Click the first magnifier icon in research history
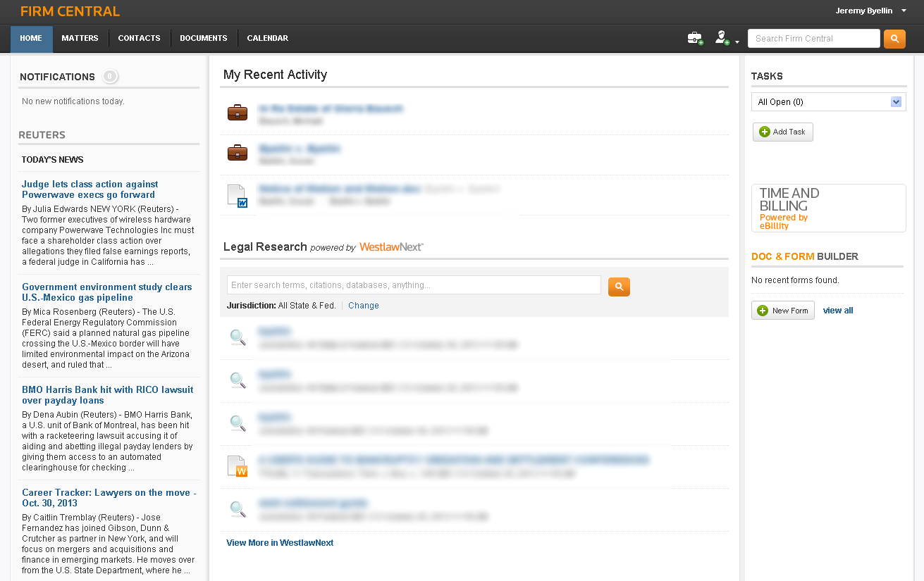The height and width of the screenshot is (581, 924). 238,337
